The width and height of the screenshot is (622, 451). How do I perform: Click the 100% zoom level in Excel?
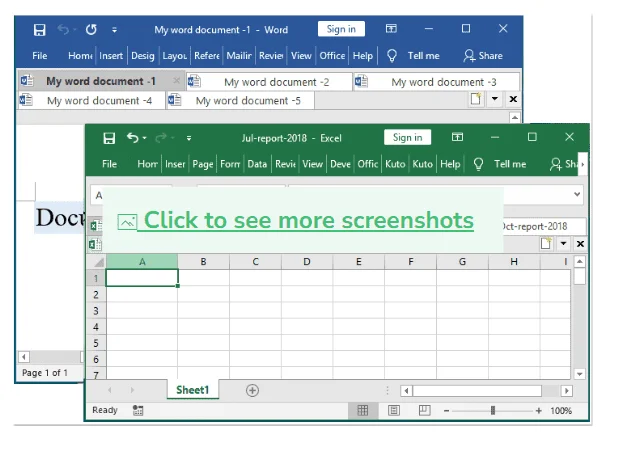[x=561, y=411]
